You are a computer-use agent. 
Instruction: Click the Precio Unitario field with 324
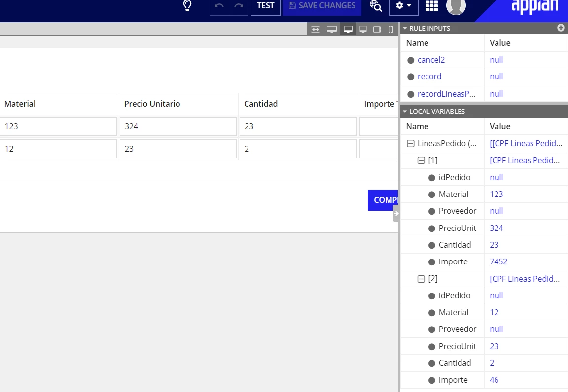(x=178, y=127)
